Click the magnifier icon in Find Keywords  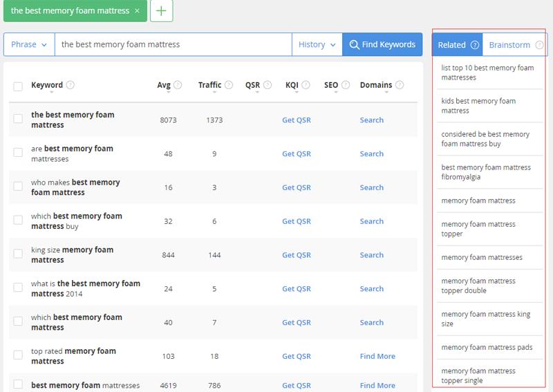pyautogui.click(x=354, y=44)
